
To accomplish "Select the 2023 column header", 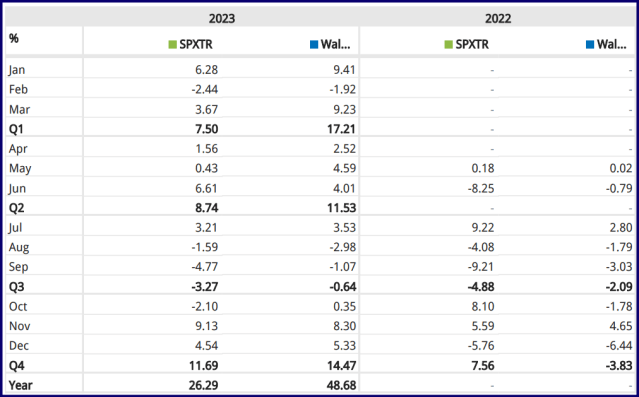I will 222,19.
